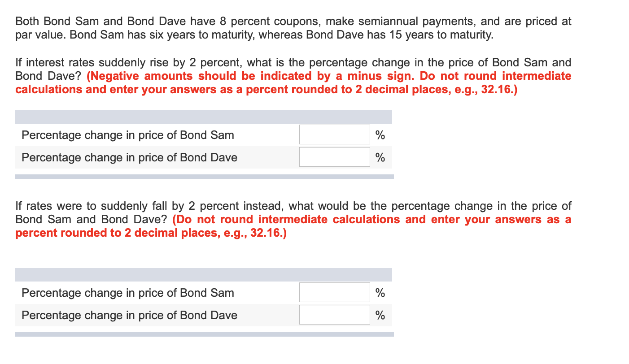Click percent sign beside first table's Bond Sam field
This screenshot has height=364, width=629.
tap(380, 135)
